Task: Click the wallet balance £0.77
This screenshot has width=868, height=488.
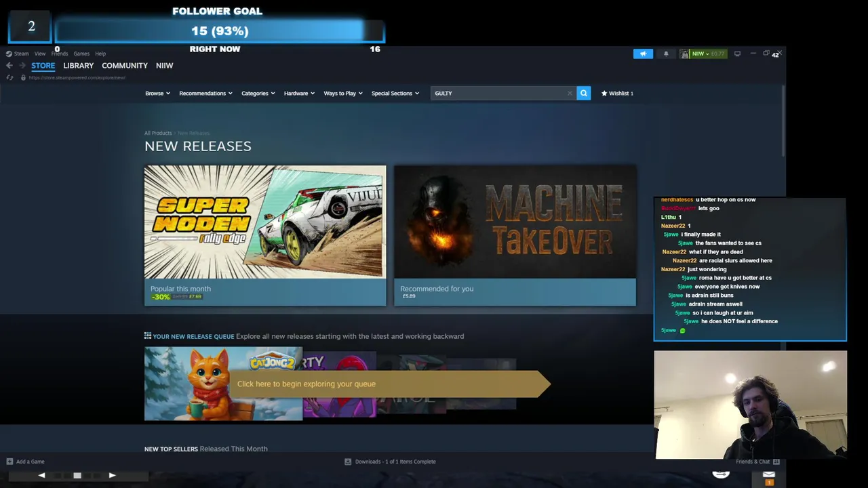Action: pos(717,54)
